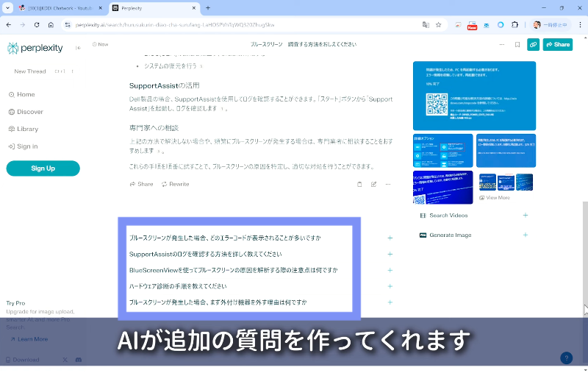Image resolution: width=588 pixels, height=373 pixels.
Task: Close the Perplexity tab
Action: [194, 8]
